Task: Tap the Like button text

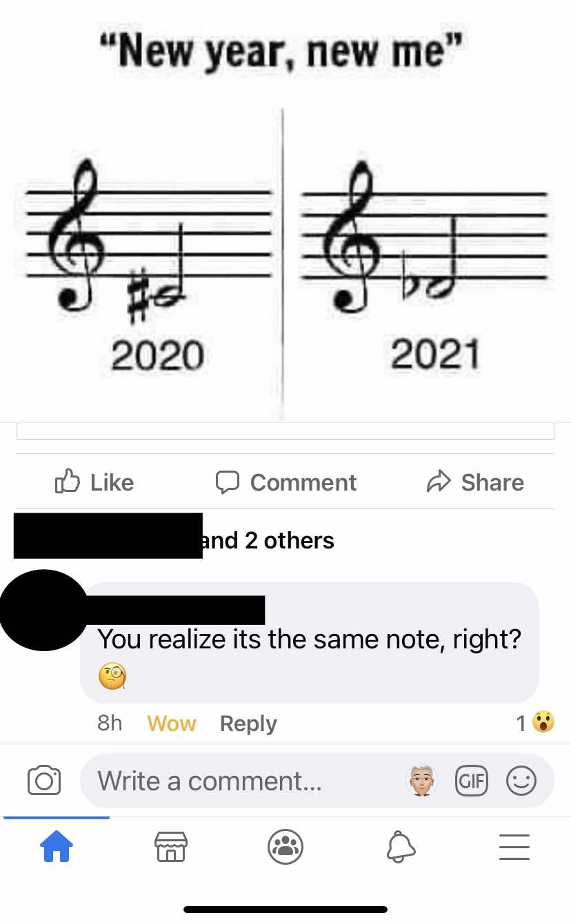Action: pos(112,482)
